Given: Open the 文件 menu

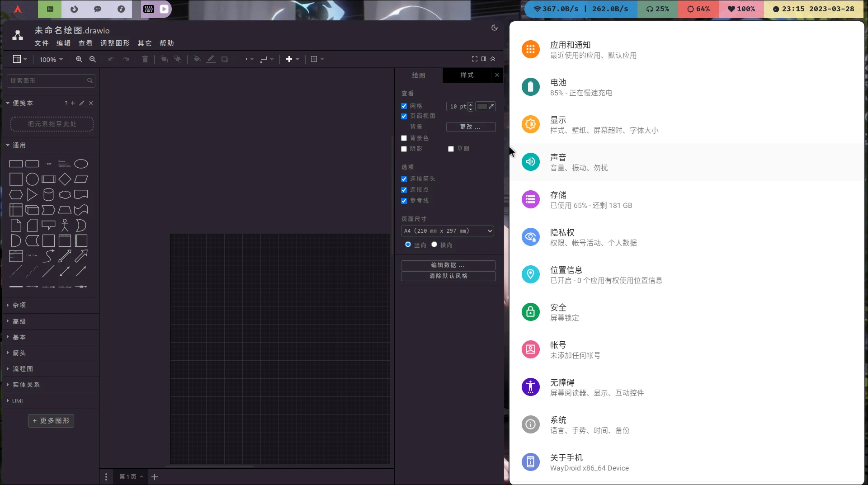Looking at the screenshot, I should point(41,43).
